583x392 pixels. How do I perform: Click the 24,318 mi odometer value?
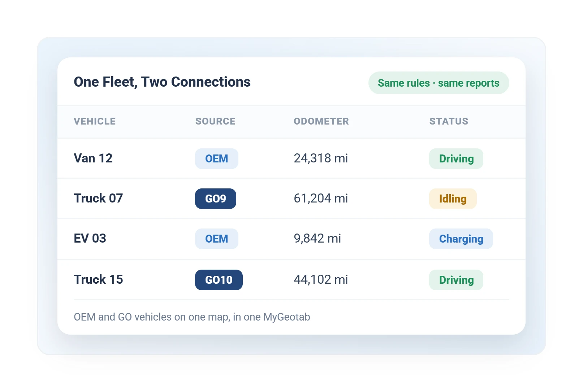point(321,158)
